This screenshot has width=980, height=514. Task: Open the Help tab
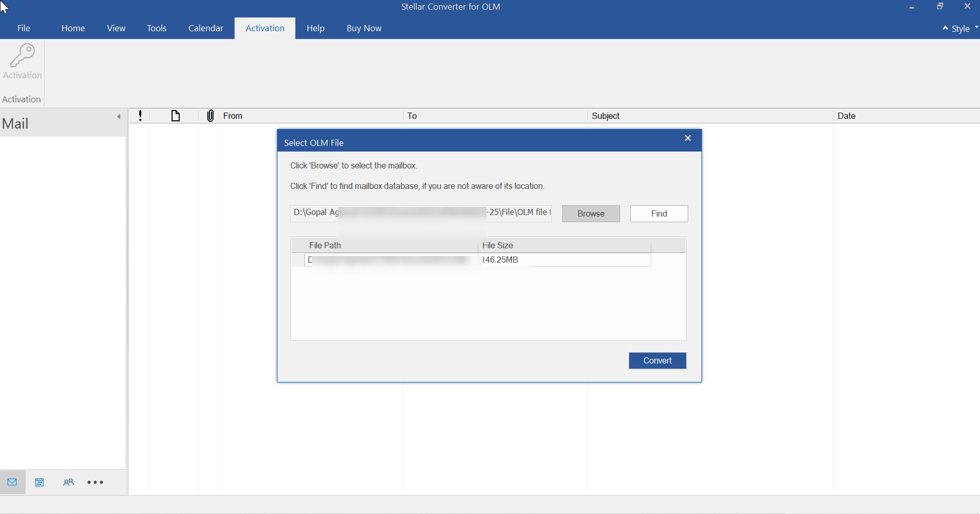[x=315, y=28]
